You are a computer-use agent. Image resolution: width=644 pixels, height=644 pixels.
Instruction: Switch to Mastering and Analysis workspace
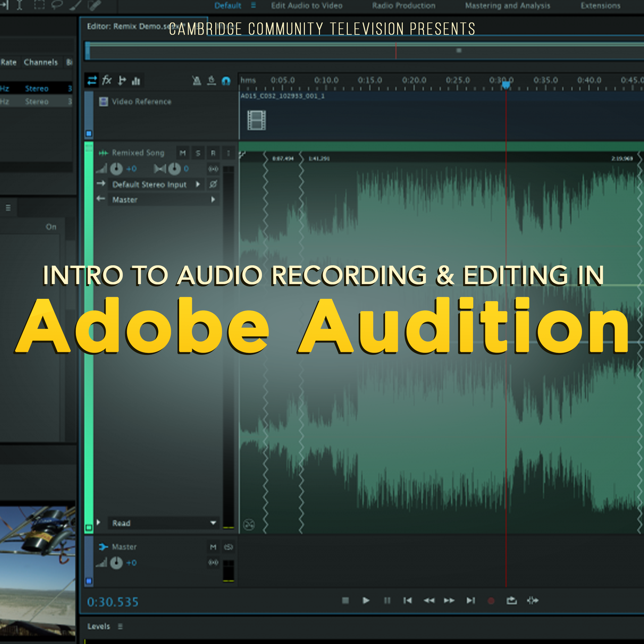point(508,5)
